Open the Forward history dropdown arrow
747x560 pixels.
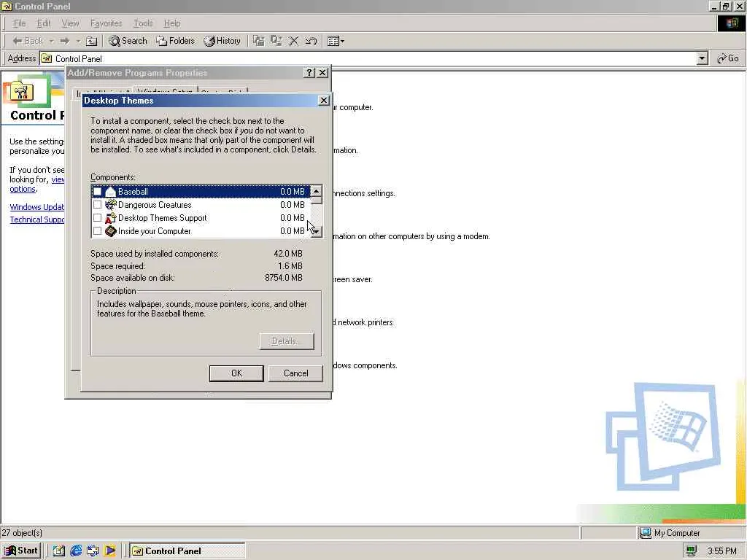78,41
